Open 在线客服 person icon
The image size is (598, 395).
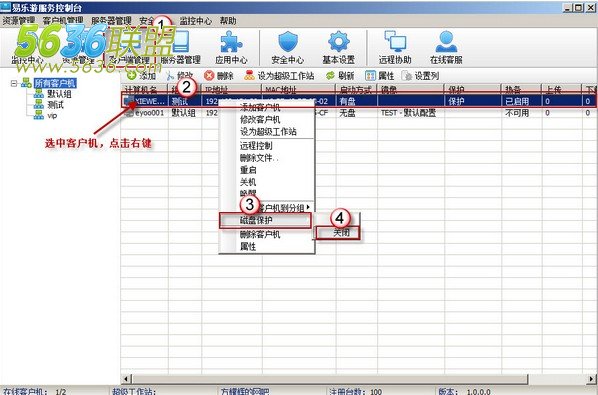pos(446,42)
